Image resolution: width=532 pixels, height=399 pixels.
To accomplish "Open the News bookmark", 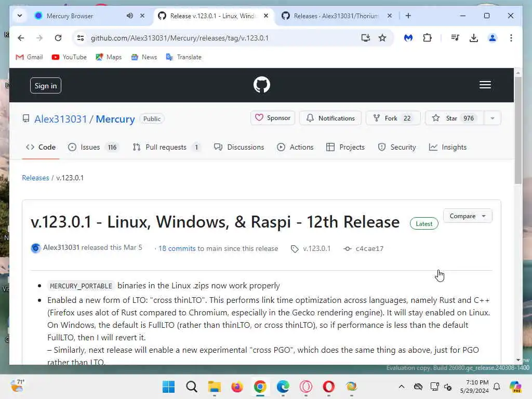I will (144, 57).
